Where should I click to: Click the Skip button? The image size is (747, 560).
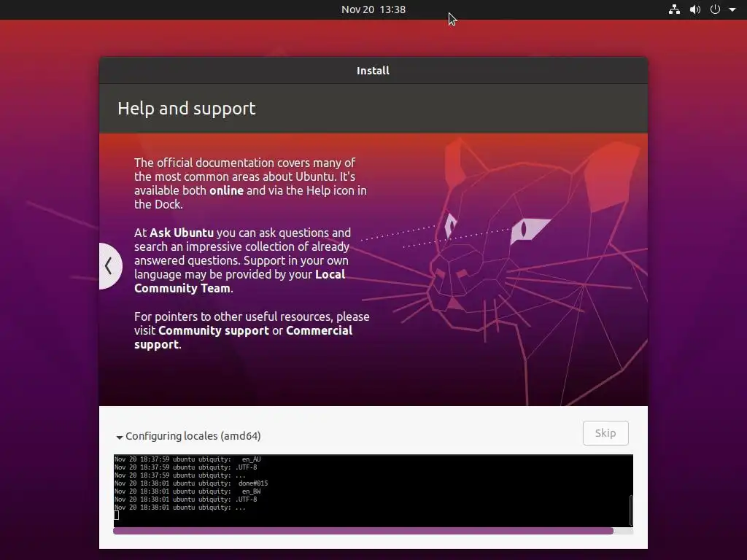pyautogui.click(x=605, y=433)
